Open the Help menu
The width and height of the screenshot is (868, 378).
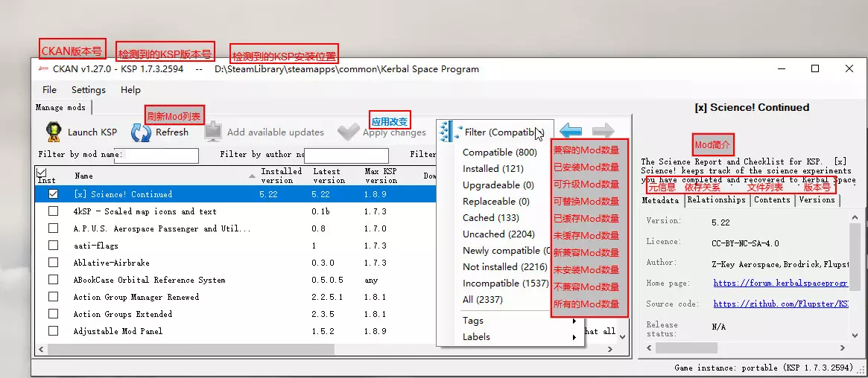(130, 89)
